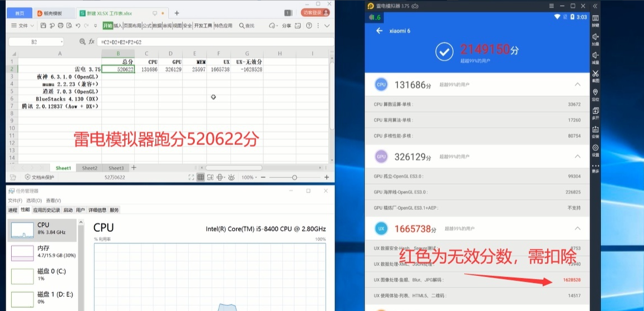644x311 pixels.
Task: Open a new WPS document tab with plus
Action: [x=176, y=13]
